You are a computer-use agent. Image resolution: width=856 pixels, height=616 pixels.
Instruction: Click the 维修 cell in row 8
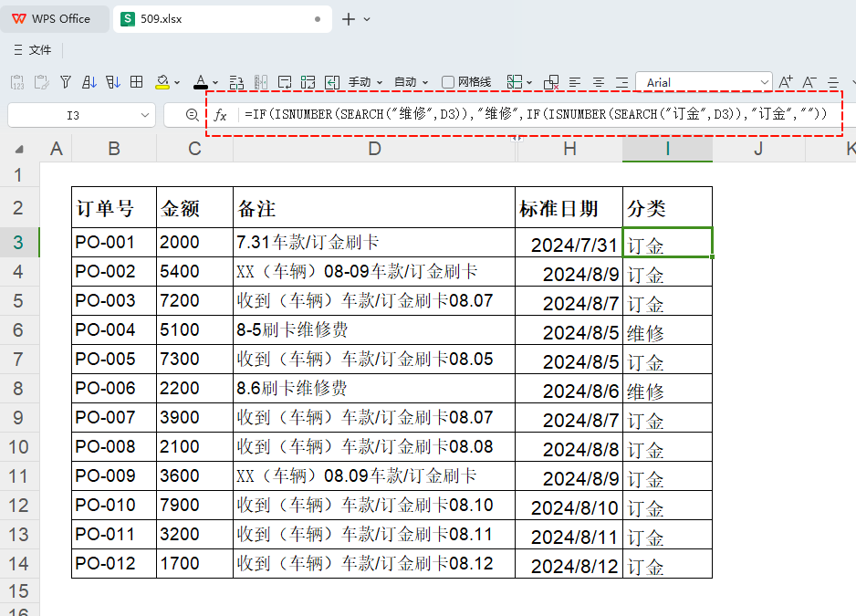pos(668,388)
